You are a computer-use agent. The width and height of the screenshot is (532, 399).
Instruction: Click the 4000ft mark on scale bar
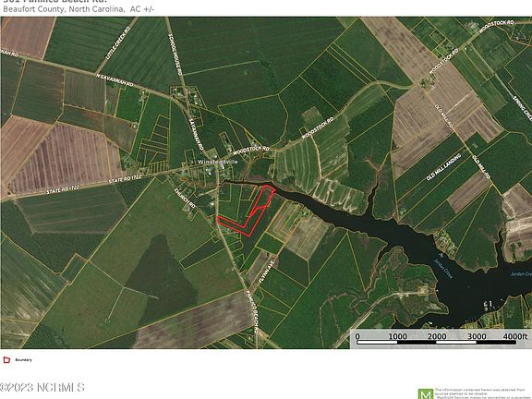tap(515, 336)
